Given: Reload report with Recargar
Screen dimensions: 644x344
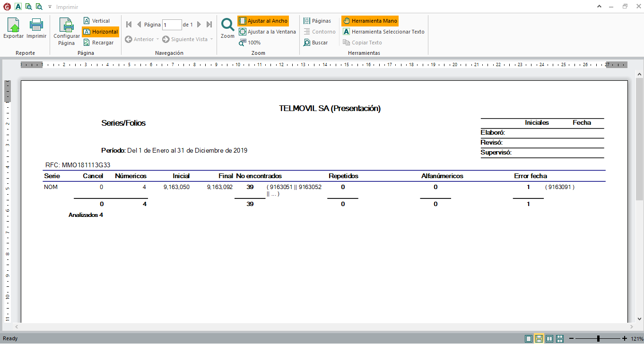Looking at the screenshot, I should coord(99,43).
